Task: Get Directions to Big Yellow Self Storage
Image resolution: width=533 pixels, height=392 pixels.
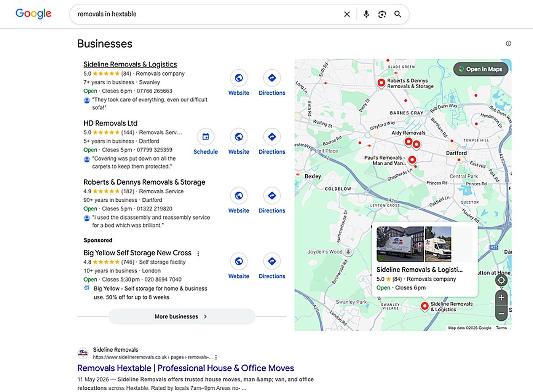Action: (x=272, y=266)
